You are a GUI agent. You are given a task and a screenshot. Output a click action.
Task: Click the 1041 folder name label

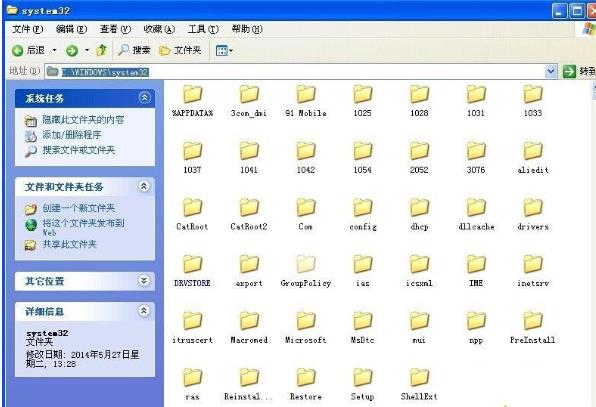coord(249,170)
